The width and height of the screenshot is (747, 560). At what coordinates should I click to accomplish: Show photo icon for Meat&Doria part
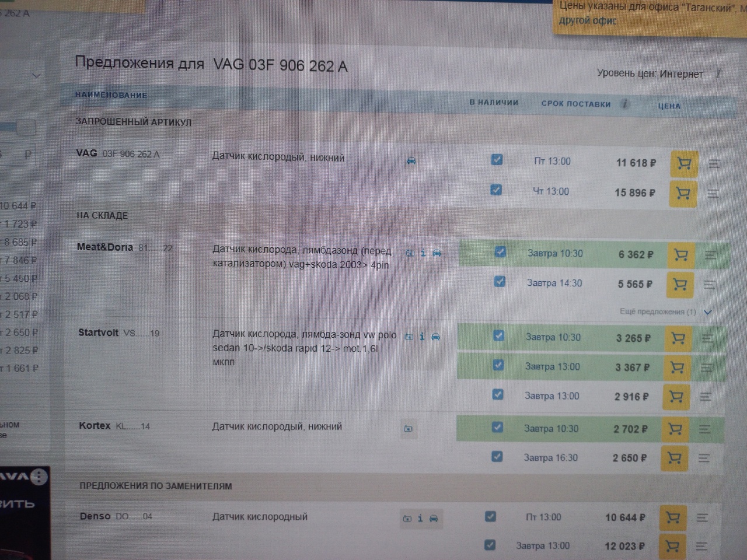[410, 253]
